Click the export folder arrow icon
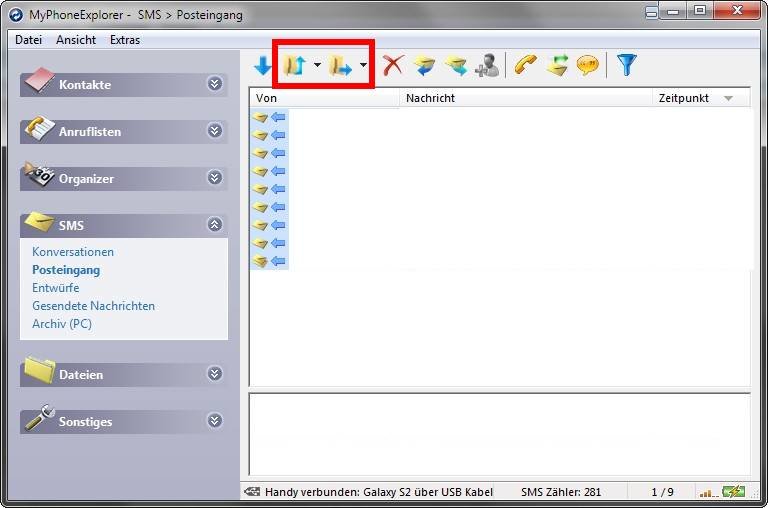Screen dimensions: 768x508 click(x=340, y=65)
